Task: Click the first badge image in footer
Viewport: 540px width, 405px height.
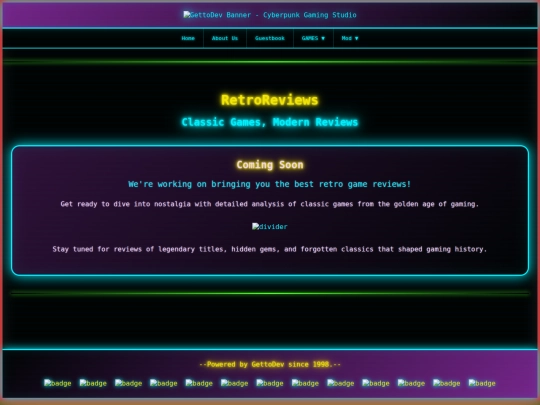Action: point(58,383)
